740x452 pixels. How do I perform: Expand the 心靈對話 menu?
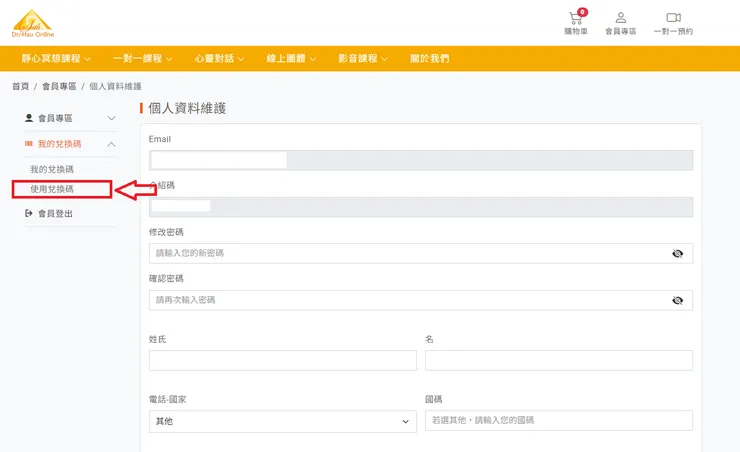219,59
